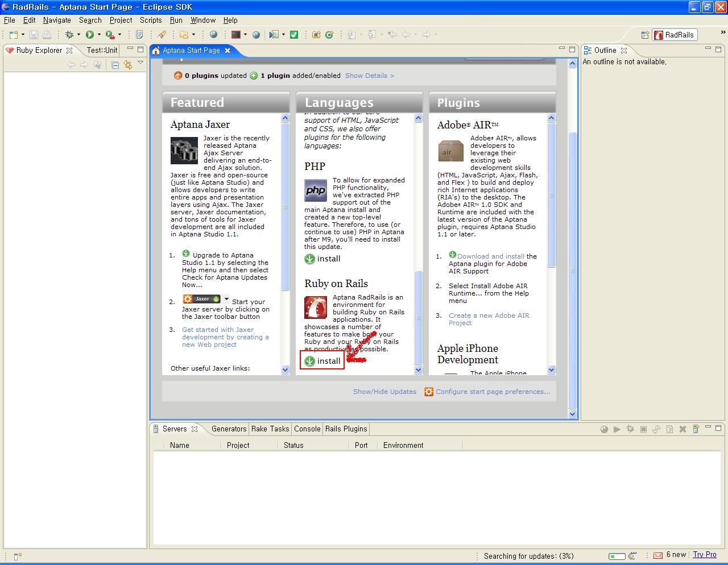Click '6 new' text in status bar
The height and width of the screenshot is (565, 728).
(676, 555)
